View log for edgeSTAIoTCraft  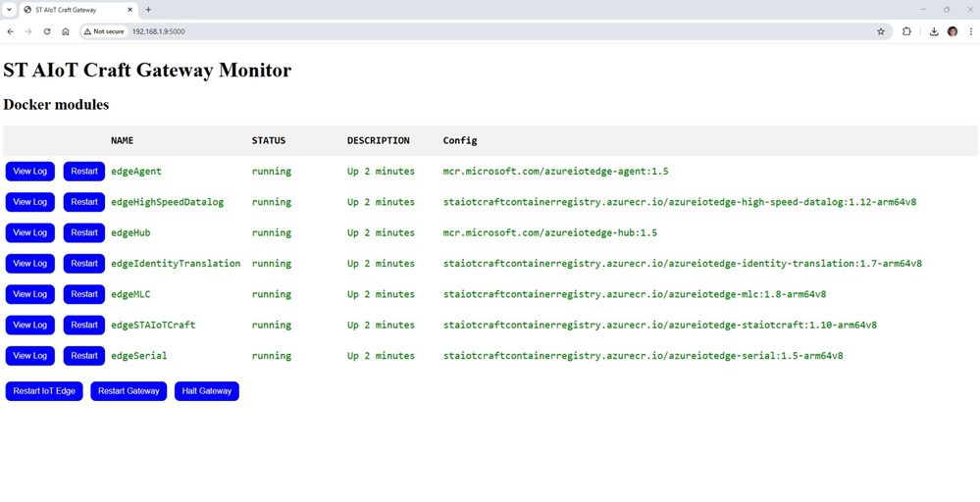[30, 325]
